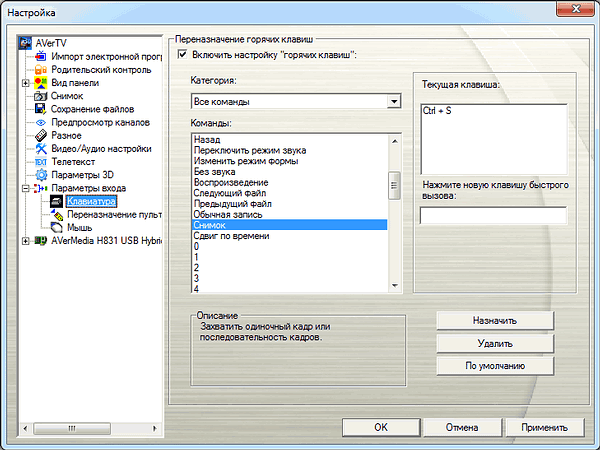Screen dimensions: 600x450
Task: Click the Удалить button
Action: coord(495,343)
